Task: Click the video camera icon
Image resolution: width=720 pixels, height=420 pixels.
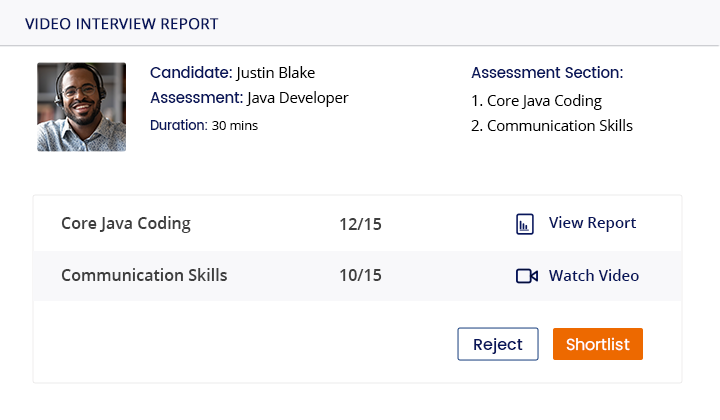Action: [527, 276]
